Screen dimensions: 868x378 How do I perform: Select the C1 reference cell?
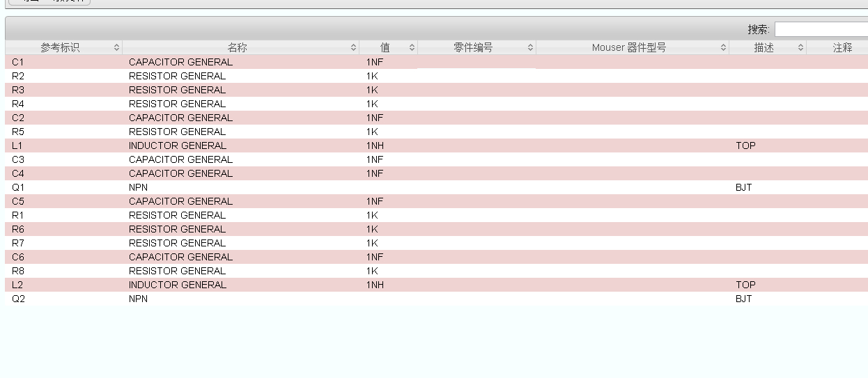tap(18, 62)
